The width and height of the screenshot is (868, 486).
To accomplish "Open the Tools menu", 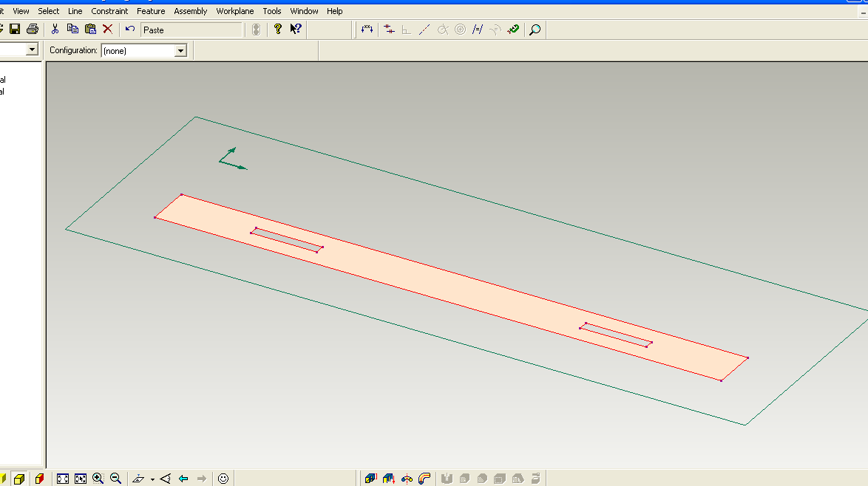I will coord(272,11).
